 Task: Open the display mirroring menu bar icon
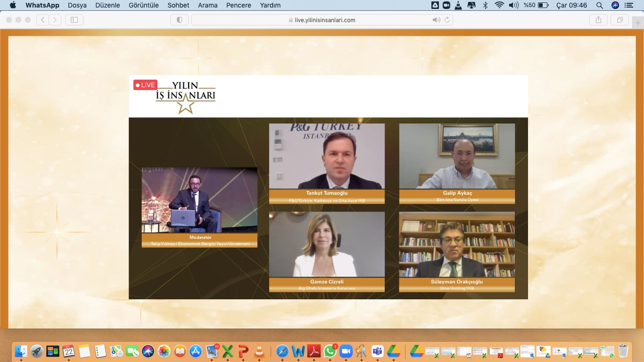[x=471, y=5]
